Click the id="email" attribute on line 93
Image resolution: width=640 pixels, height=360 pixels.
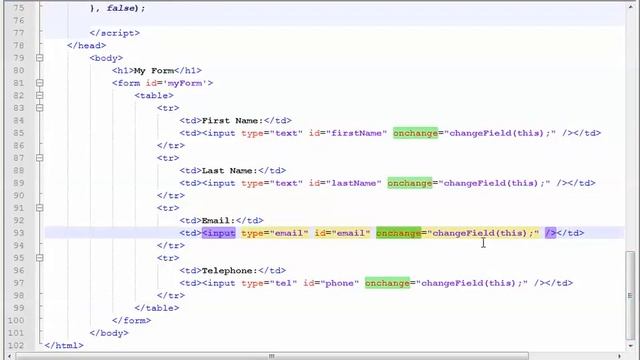[x=342, y=233]
